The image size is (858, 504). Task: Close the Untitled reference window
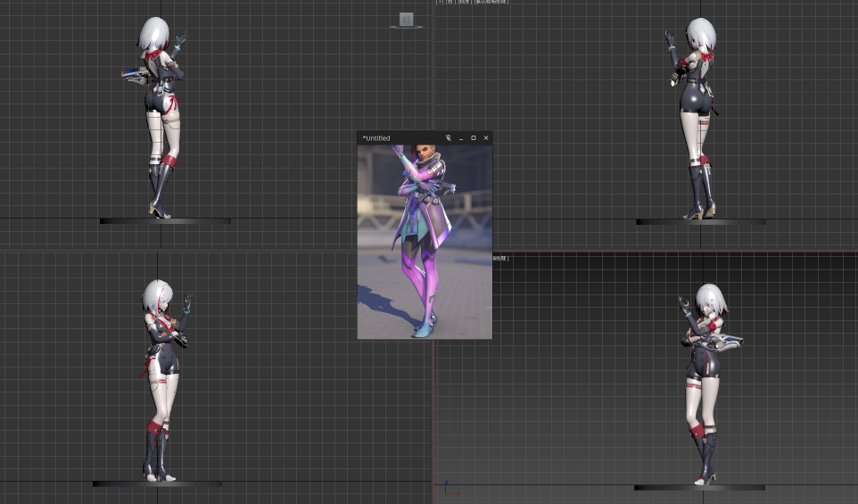[486, 138]
